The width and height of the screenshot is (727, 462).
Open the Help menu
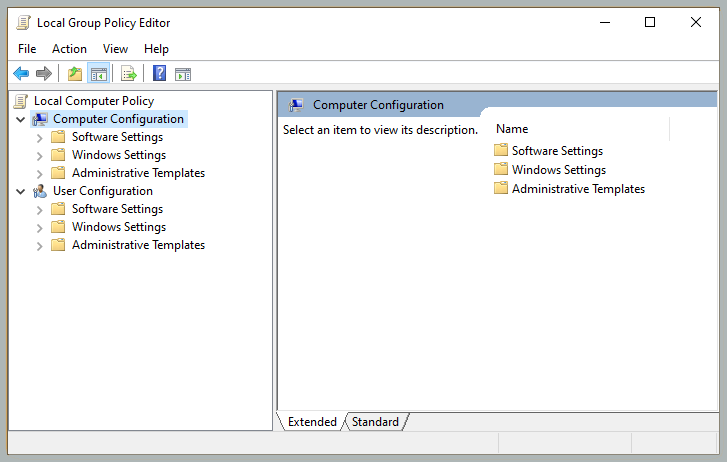coord(156,49)
